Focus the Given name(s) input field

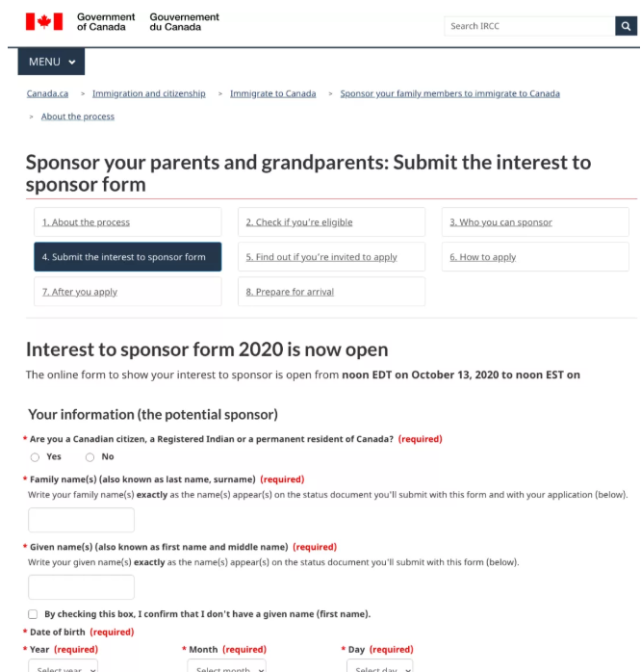click(82, 587)
